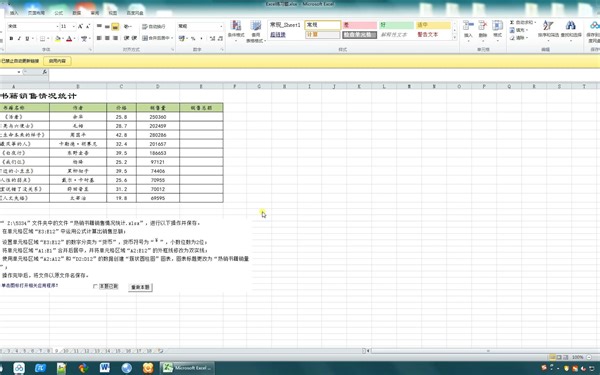Image resolution: width=600 pixels, height=375 pixels.
Task: Click the 启用内容 Enable Content button
Action: click(x=57, y=61)
